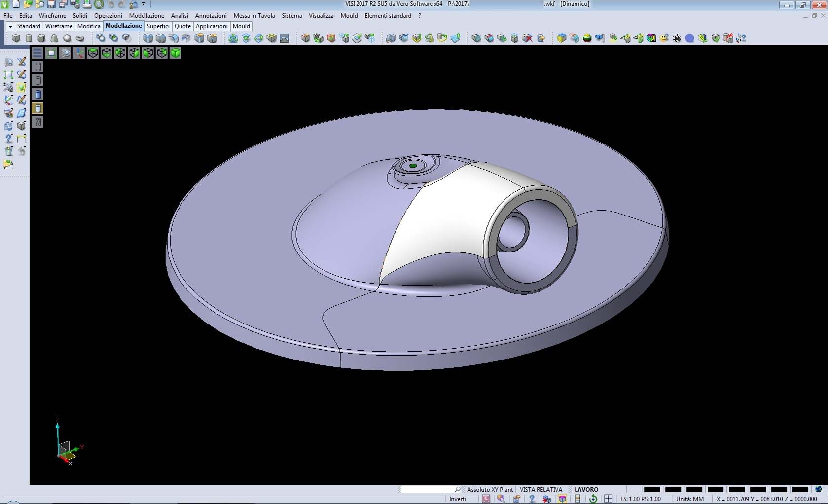Select the solid green shaded cube view

pos(176,53)
